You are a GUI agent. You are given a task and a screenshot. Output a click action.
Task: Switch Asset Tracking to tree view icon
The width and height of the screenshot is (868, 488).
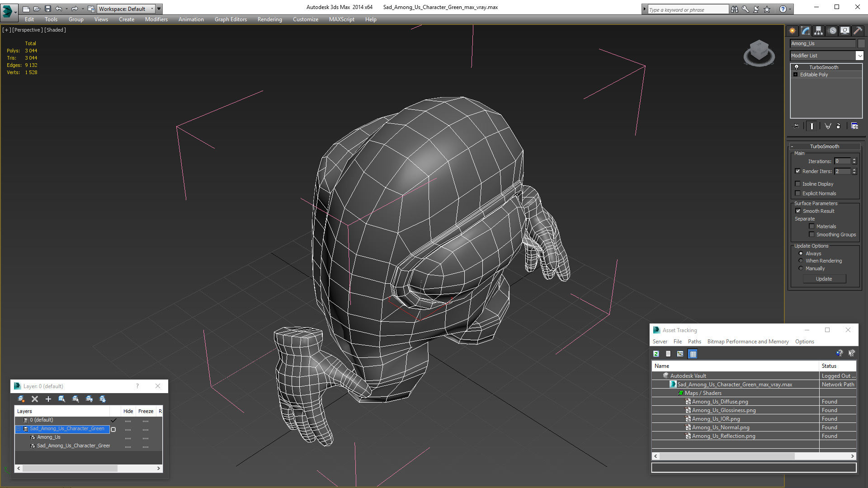pos(680,354)
